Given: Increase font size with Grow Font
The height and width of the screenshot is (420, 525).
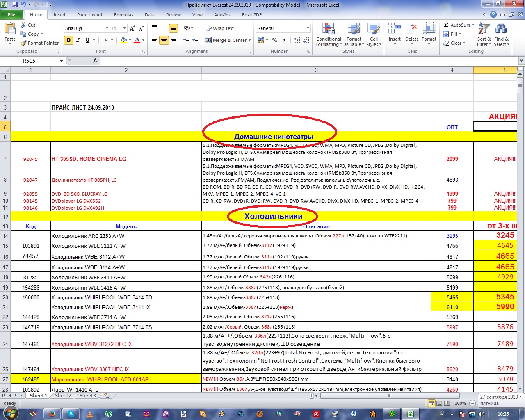Looking at the screenshot, I should 132,28.
